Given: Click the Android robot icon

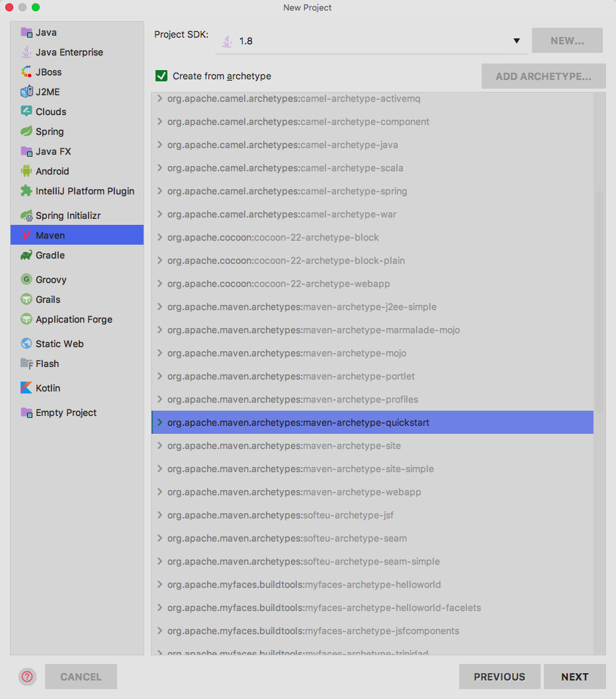Looking at the screenshot, I should pyautogui.click(x=26, y=171).
